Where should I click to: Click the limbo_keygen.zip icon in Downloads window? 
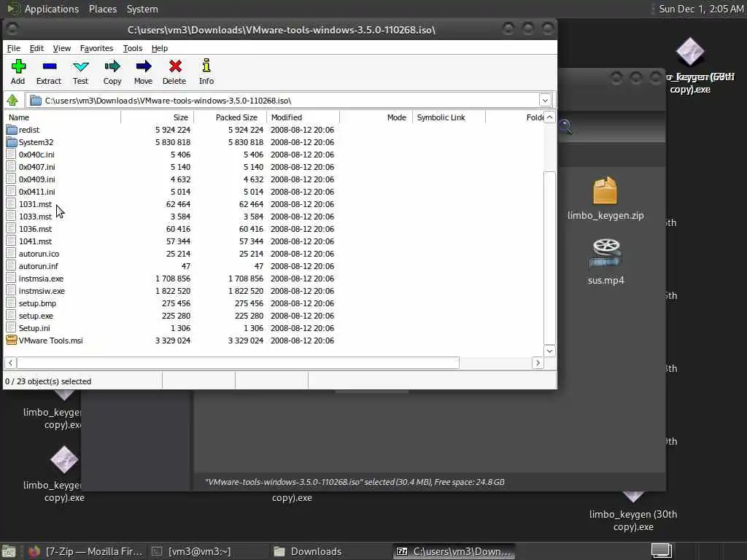[605, 190]
